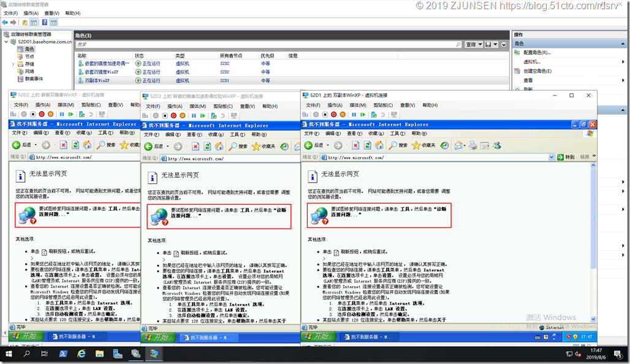Expand the 存储 tree node
Screen dimensions: 630x364
pyautogui.click(x=13, y=64)
